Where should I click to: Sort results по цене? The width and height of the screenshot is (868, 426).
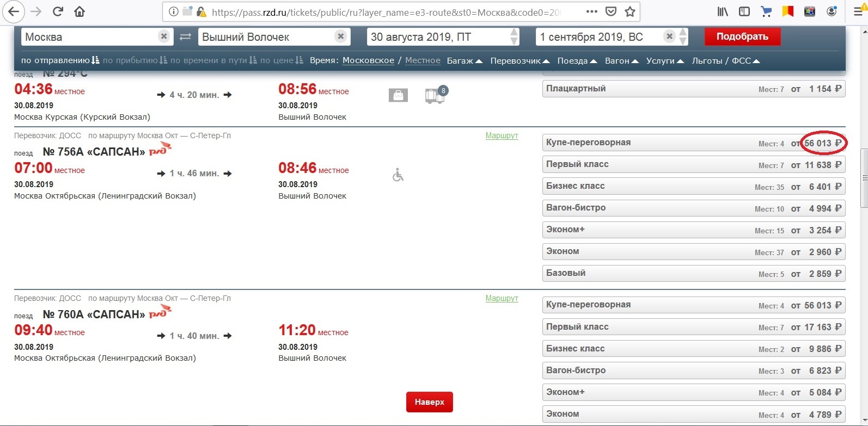282,60
